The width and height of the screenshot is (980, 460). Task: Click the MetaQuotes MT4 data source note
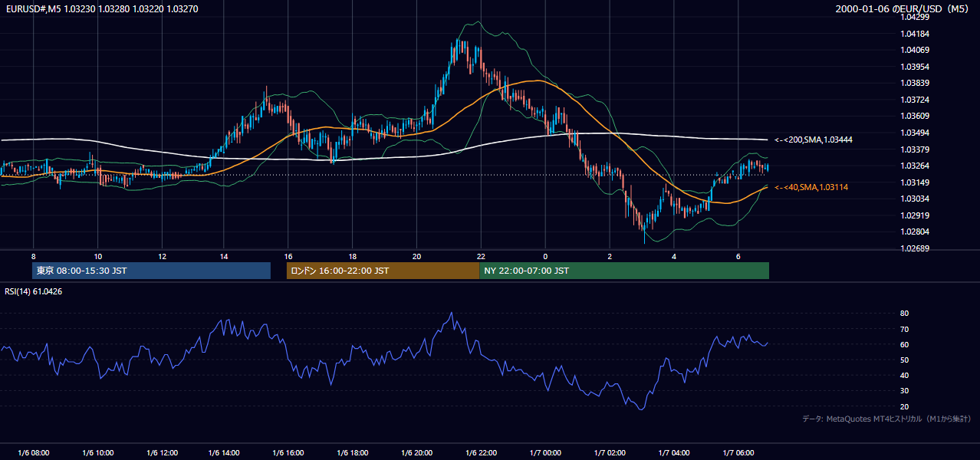click(887, 419)
